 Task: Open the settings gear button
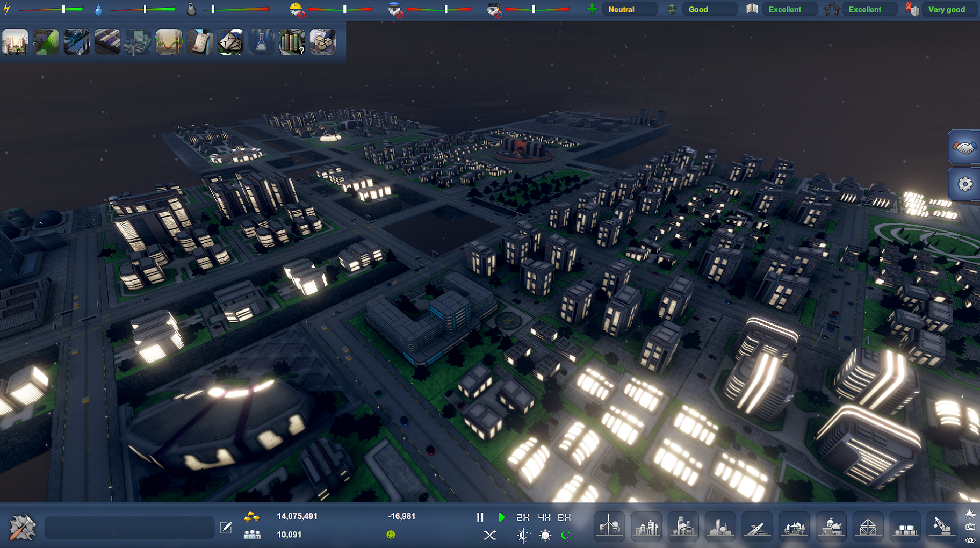(965, 184)
